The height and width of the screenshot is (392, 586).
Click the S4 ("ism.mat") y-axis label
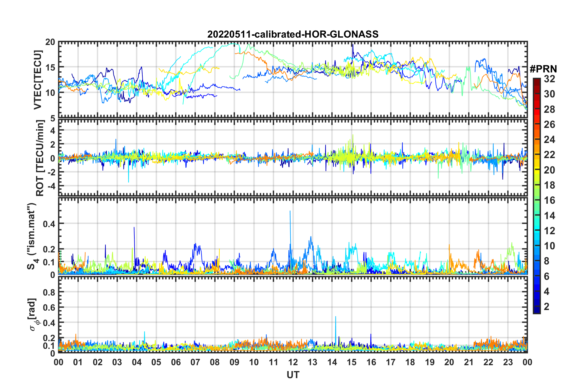(33, 236)
